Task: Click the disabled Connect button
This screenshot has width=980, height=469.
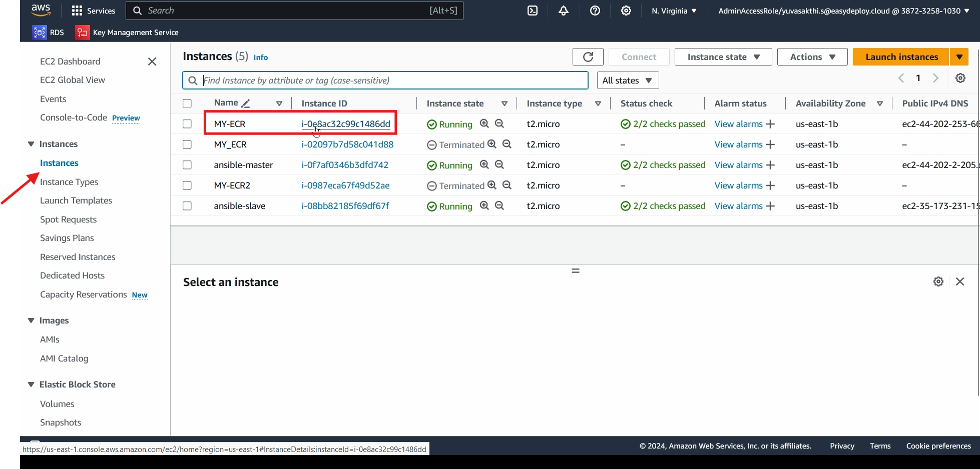Action: [639, 57]
